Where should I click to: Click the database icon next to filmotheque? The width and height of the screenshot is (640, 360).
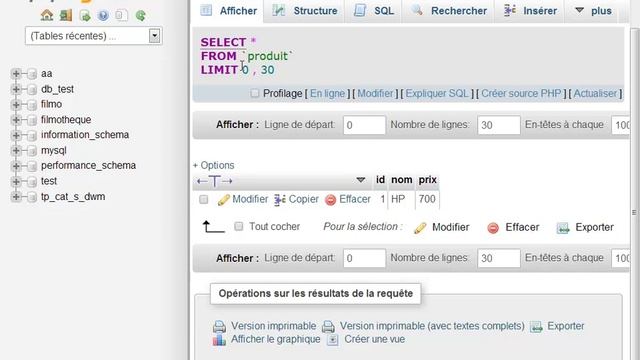tap(32, 120)
